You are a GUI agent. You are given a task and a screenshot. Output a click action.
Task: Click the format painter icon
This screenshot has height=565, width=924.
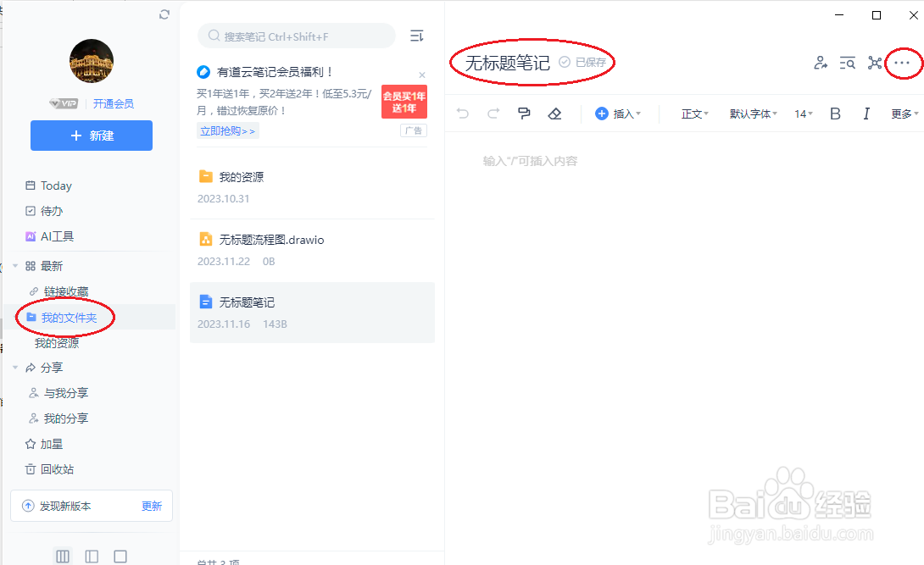(524, 113)
